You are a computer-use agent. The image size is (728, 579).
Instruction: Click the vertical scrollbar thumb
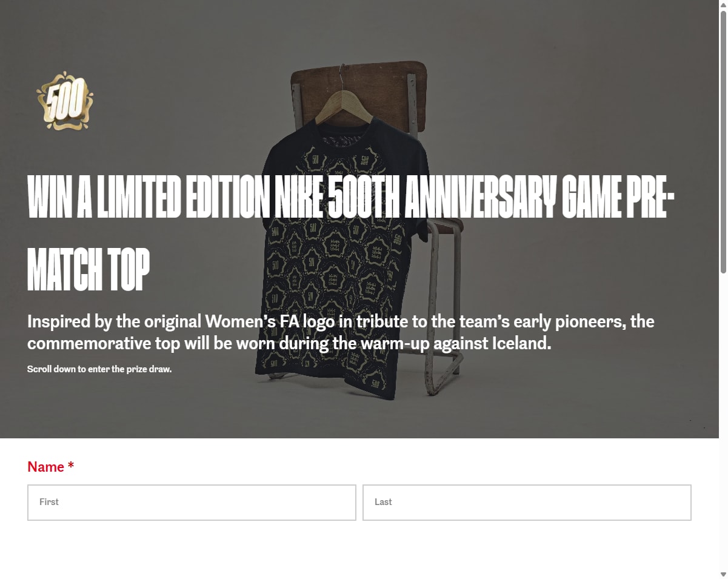coord(723,142)
